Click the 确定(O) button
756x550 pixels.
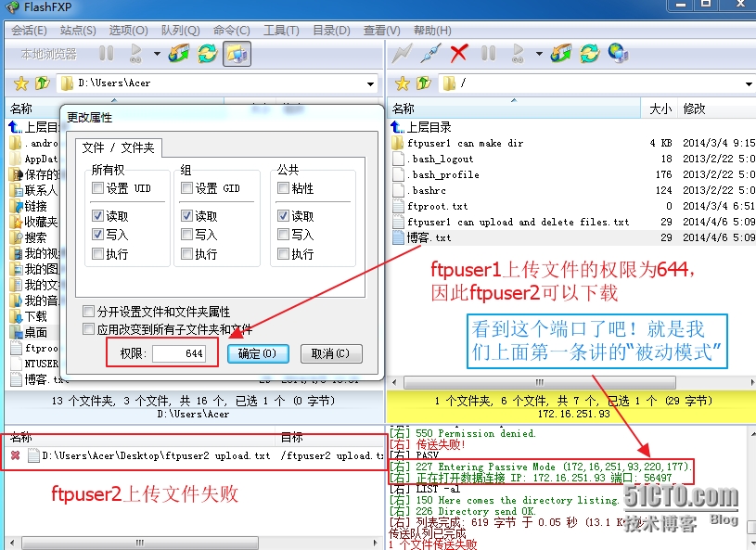point(258,353)
